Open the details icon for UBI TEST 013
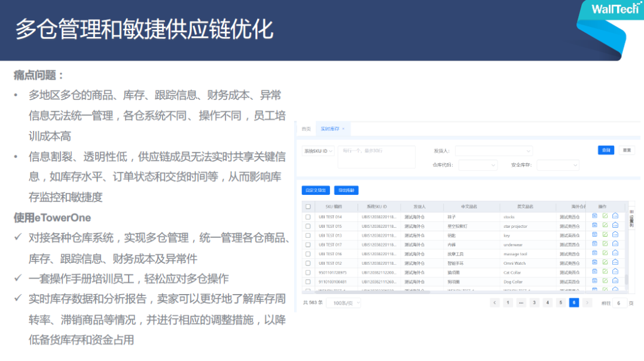This screenshot has width=644, height=361. 594,235
